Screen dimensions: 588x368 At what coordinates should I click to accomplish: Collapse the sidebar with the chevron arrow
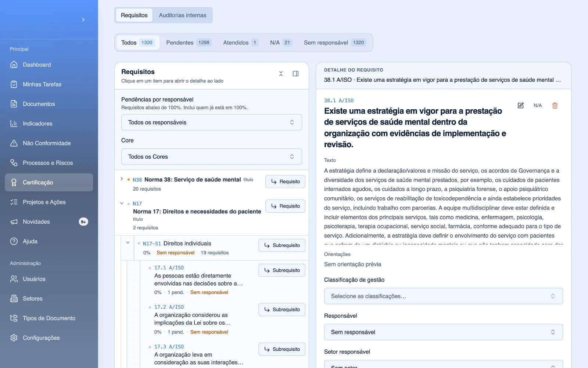tap(83, 20)
